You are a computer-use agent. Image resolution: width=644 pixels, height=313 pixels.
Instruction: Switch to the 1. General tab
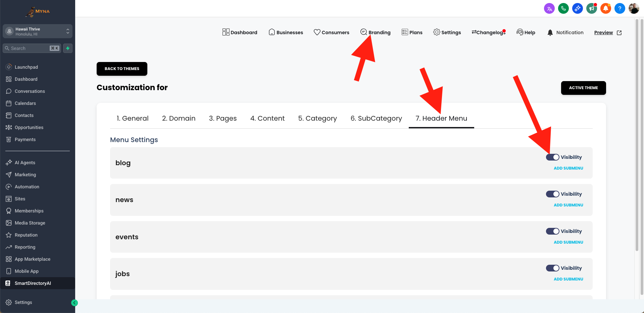133,118
